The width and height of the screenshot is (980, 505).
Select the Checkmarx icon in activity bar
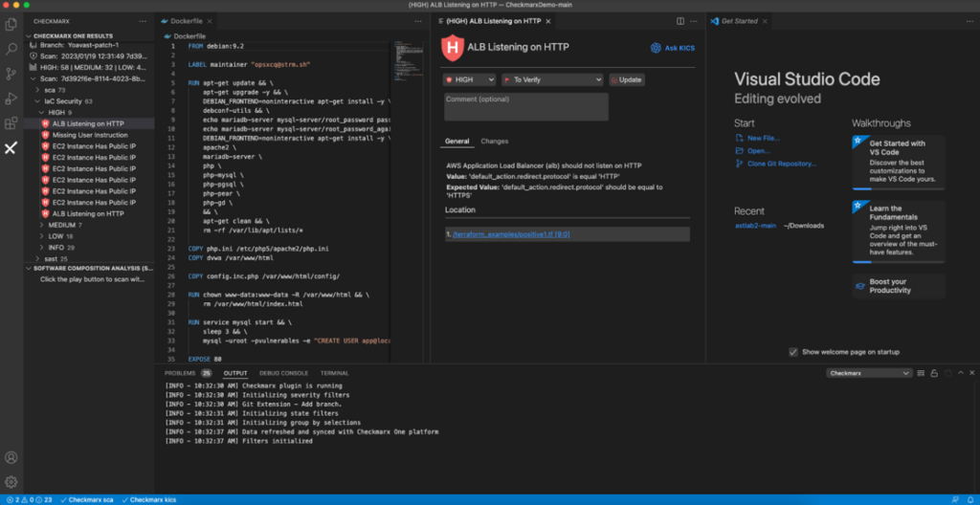pos(11,148)
